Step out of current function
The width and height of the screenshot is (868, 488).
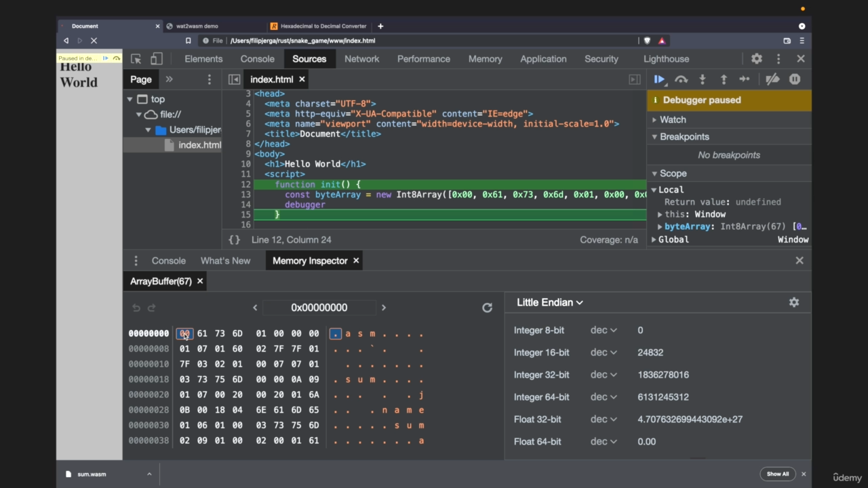[724, 79]
